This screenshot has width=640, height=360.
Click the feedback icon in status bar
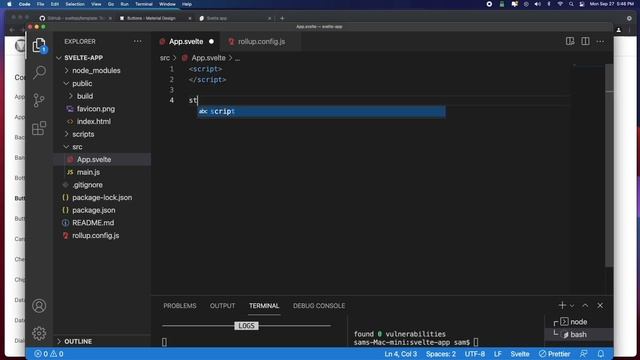coord(584,354)
